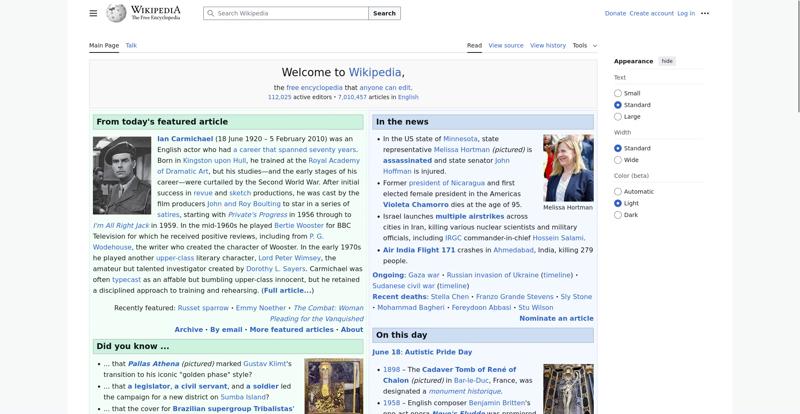Image resolution: width=800 pixels, height=414 pixels.
Task: Open the free encyclopedia link
Action: 314,88
